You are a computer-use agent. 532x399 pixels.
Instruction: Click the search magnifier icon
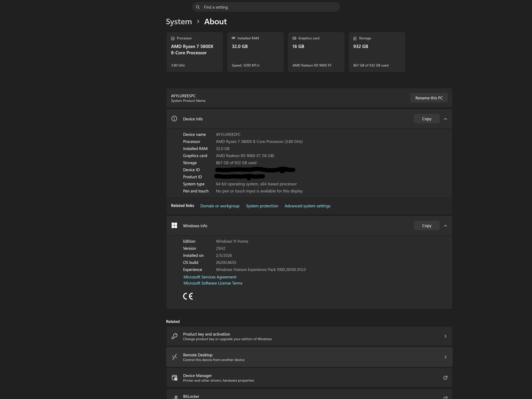[198, 7]
